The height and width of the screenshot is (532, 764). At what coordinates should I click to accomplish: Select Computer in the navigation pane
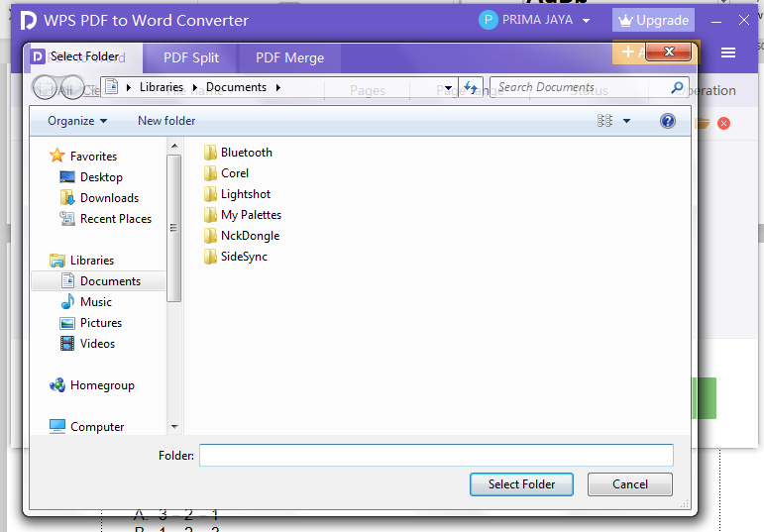coord(87,427)
